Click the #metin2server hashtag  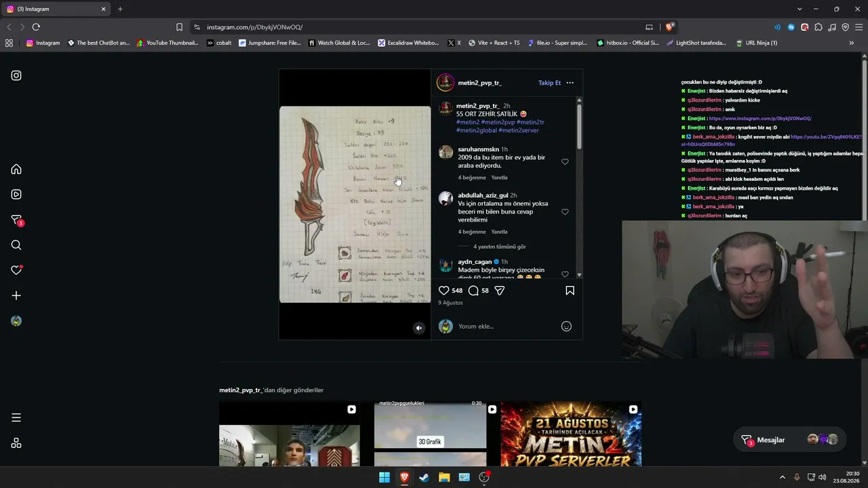519,130
